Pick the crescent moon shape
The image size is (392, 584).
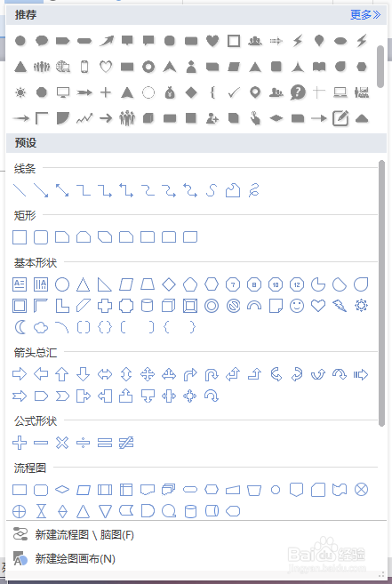20,327
